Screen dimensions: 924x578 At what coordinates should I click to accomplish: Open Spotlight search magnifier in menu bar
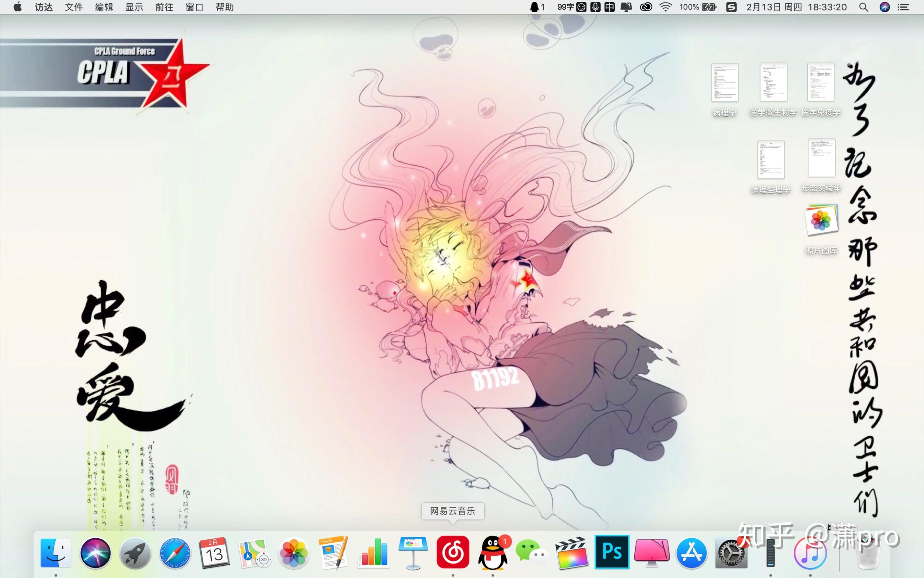tap(864, 7)
